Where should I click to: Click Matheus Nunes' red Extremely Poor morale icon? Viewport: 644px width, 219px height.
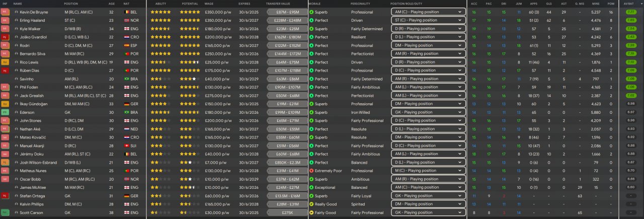pyautogui.click(x=311, y=171)
